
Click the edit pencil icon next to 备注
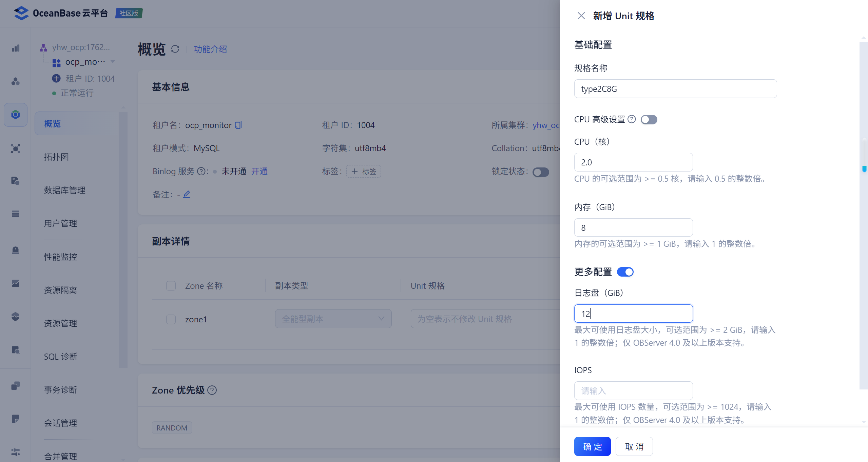[187, 194]
